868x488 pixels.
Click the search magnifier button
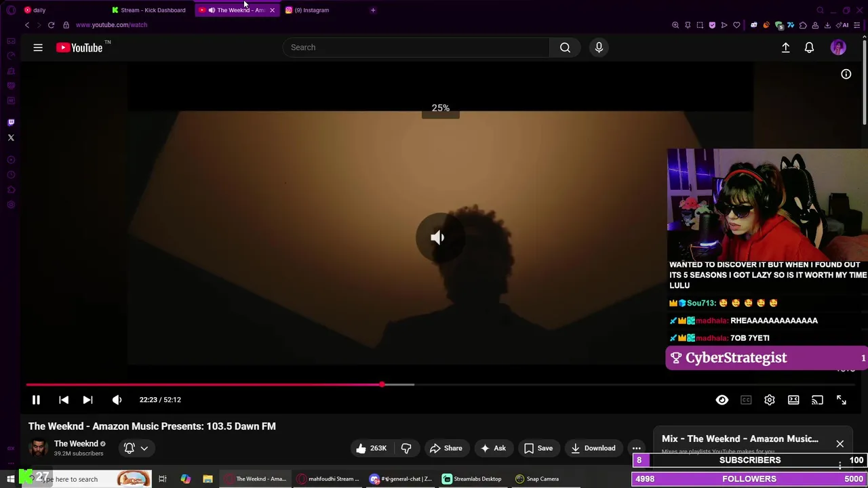pyautogui.click(x=565, y=47)
